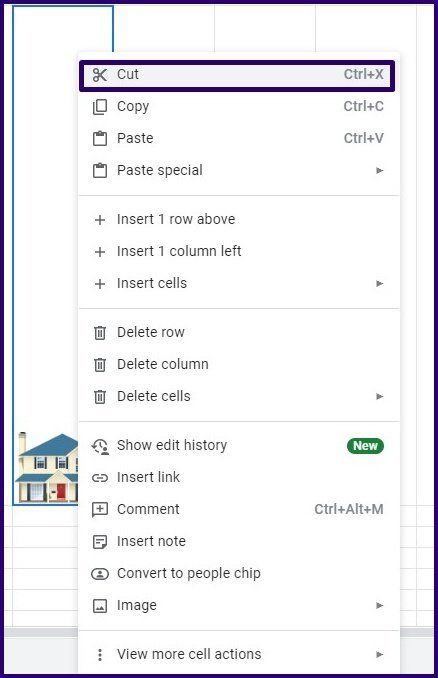
Task: Click the comment plus icon
Action: point(100,510)
